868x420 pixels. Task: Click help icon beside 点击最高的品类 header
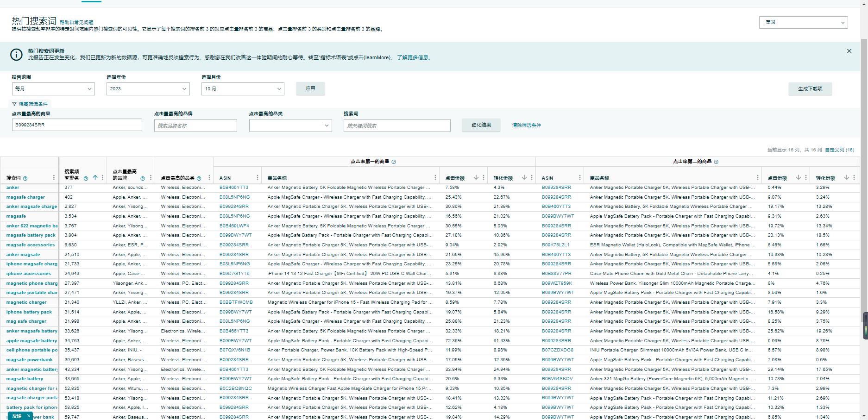[x=199, y=178]
